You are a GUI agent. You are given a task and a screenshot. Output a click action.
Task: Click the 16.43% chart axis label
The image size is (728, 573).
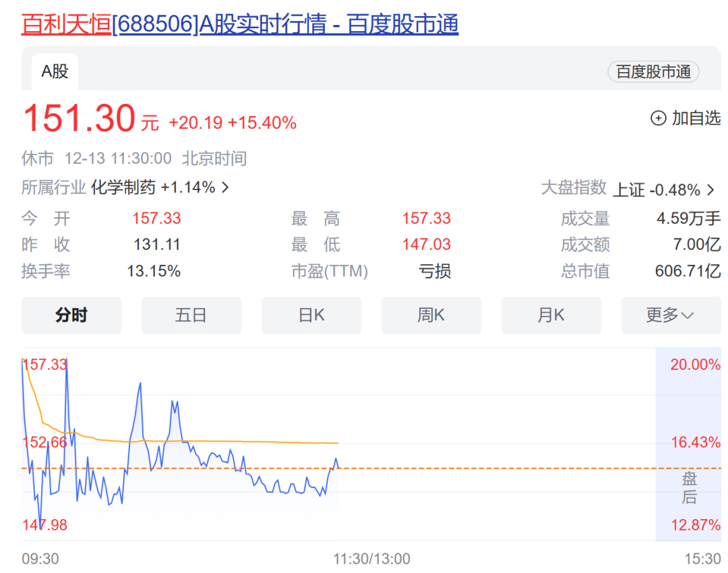(696, 442)
